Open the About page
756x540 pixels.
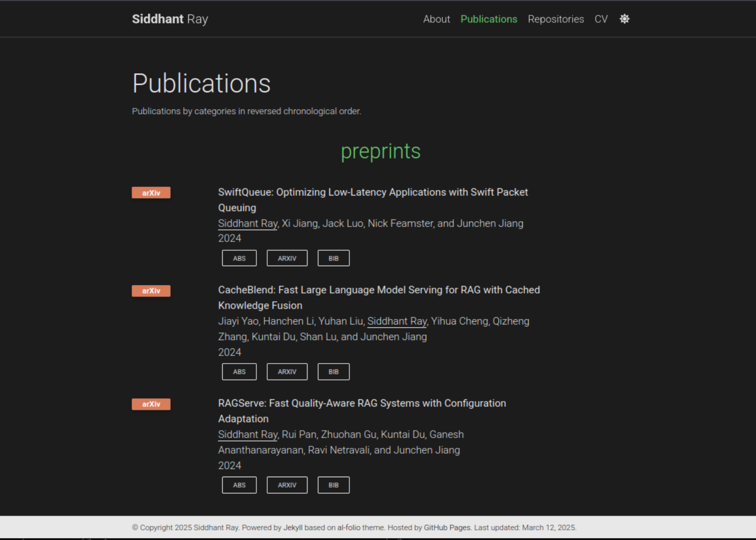436,19
